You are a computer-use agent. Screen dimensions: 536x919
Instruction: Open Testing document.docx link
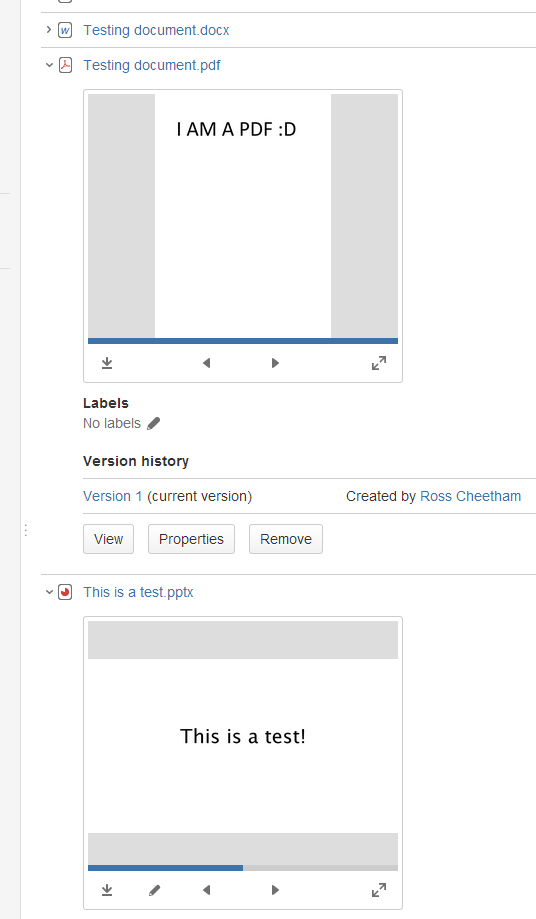156,30
